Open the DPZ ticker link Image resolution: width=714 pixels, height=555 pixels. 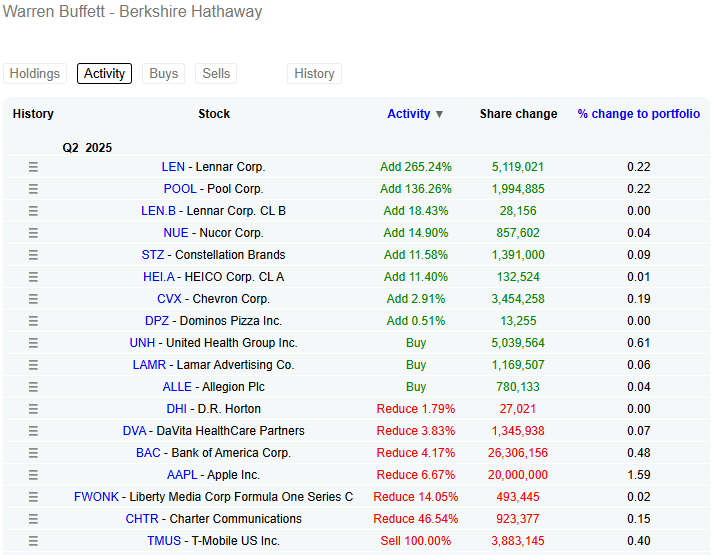[x=157, y=321]
